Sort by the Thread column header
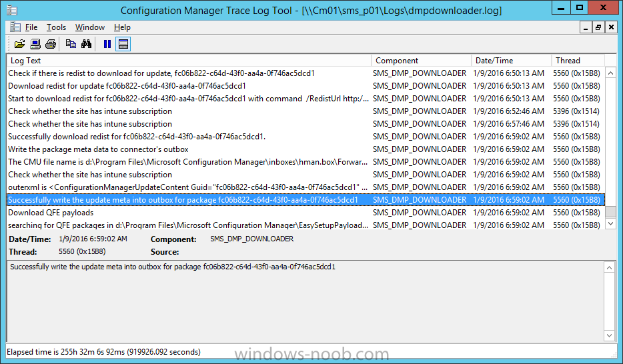623x364 pixels. (x=578, y=61)
